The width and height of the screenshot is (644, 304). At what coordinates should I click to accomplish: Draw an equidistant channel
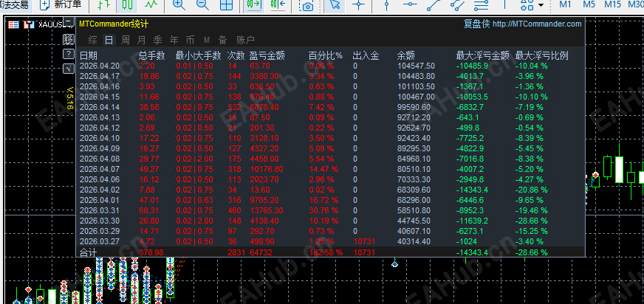pyautogui.click(x=458, y=4)
